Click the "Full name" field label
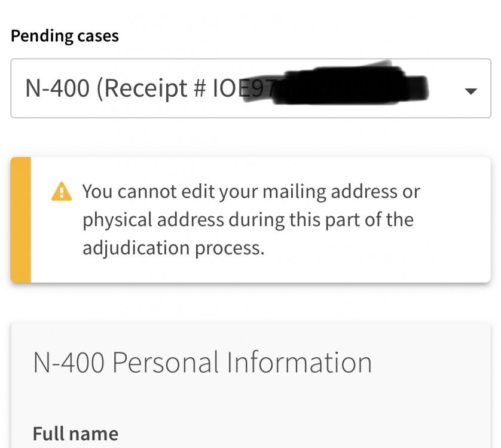 pos(75,433)
